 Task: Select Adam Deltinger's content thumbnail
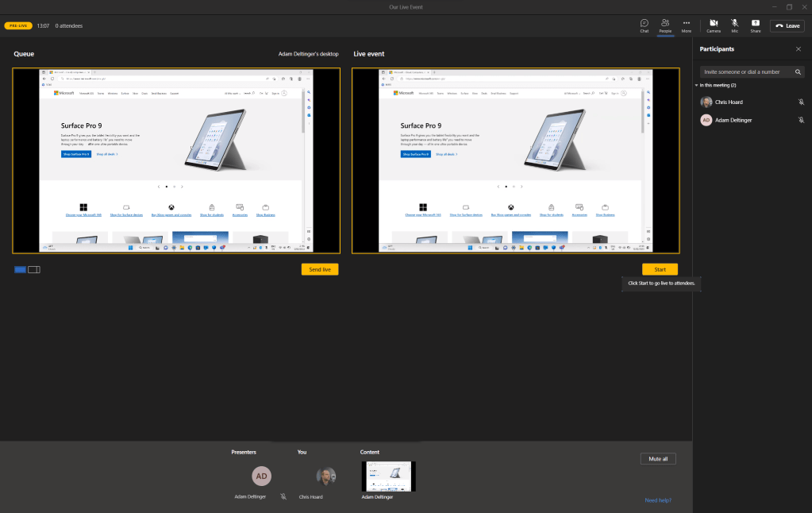(388, 476)
